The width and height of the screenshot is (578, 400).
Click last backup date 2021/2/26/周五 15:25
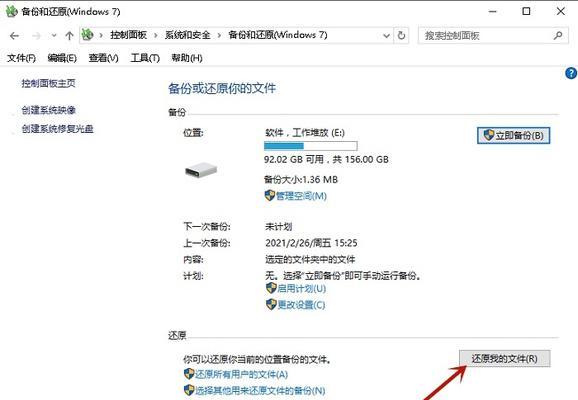pos(311,243)
